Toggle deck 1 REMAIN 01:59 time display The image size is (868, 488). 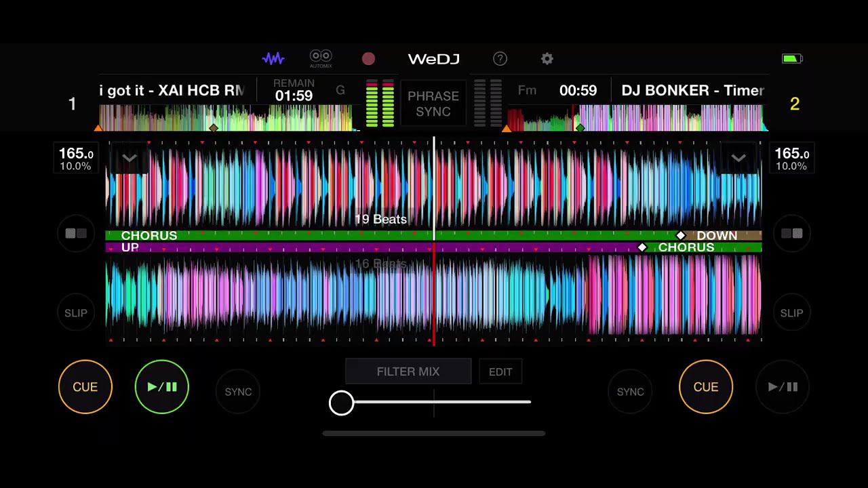pos(294,90)
